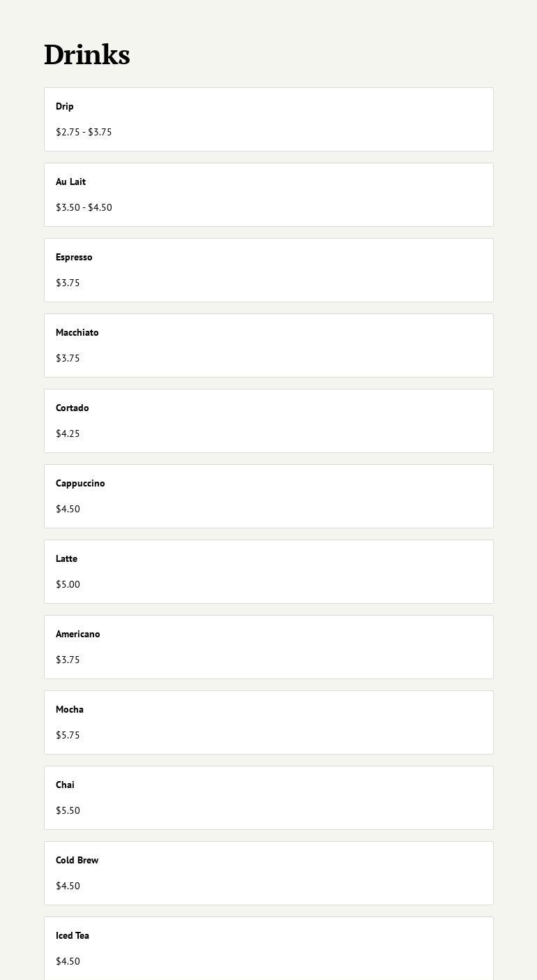
Task: Open the Mocha drink card
Action: point(268,722)
